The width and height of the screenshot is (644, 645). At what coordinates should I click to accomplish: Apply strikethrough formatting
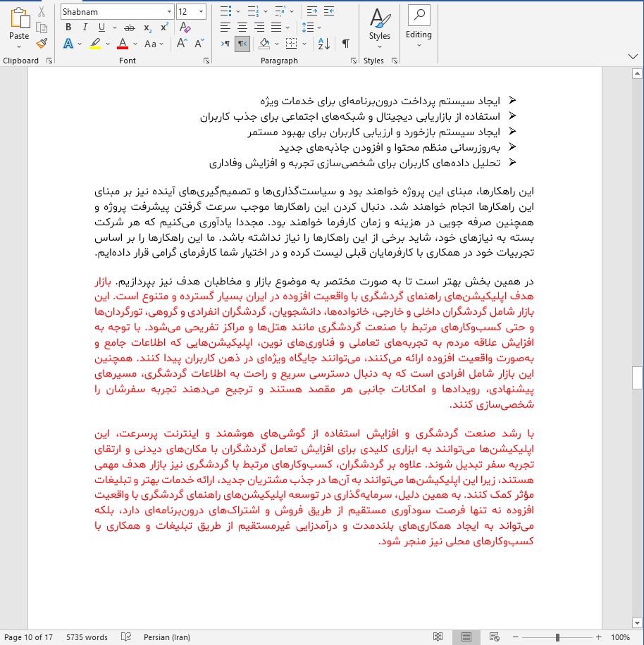[x=129, y=27]
